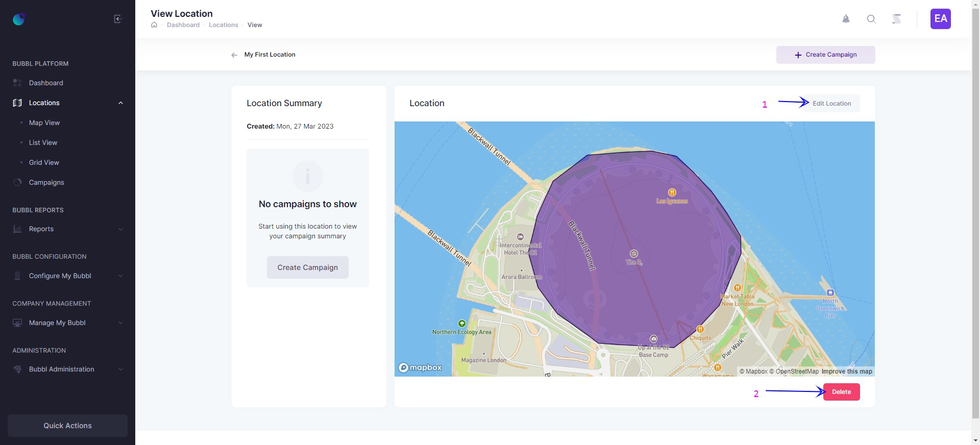980x445 pixels.
Task: Click the OpenStreetMap attribution link
Action: pyautogui.click(x=794, y=372)
